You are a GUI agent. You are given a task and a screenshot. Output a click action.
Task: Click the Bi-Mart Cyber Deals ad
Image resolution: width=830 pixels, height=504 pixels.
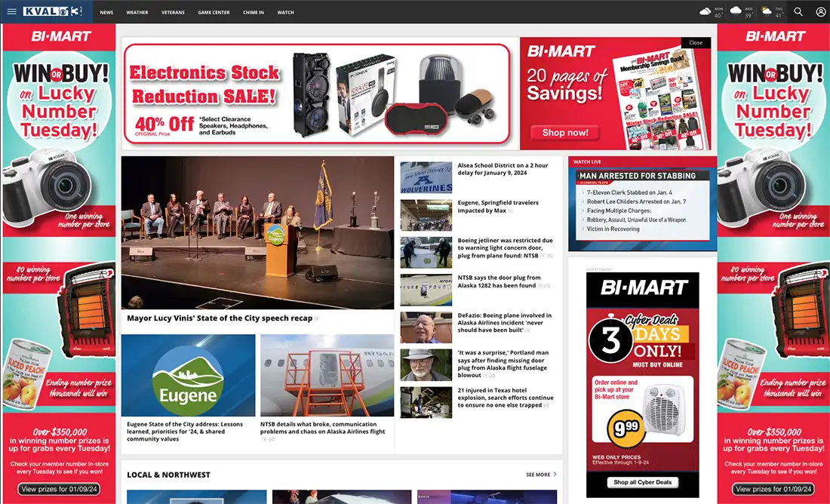pos(643,385)
